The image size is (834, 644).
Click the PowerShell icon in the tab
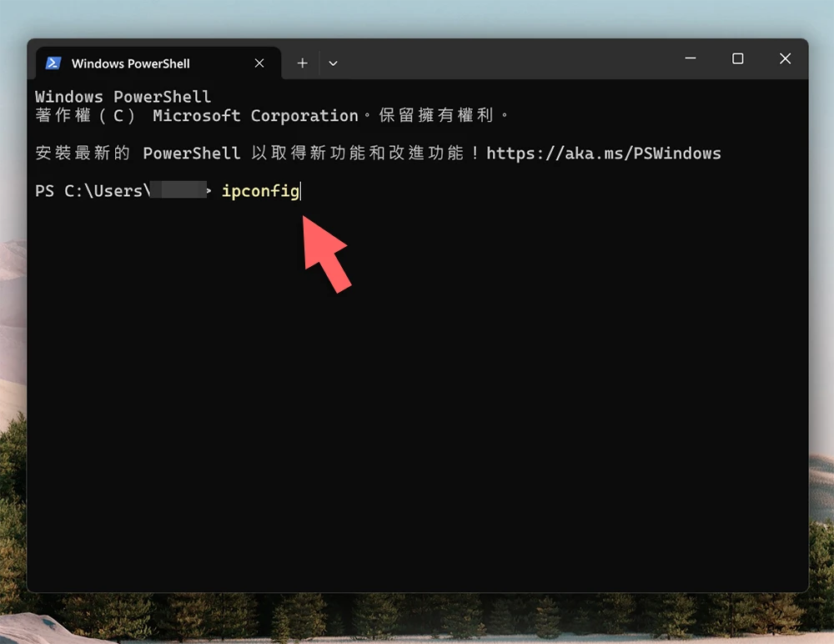coord(53,63)
